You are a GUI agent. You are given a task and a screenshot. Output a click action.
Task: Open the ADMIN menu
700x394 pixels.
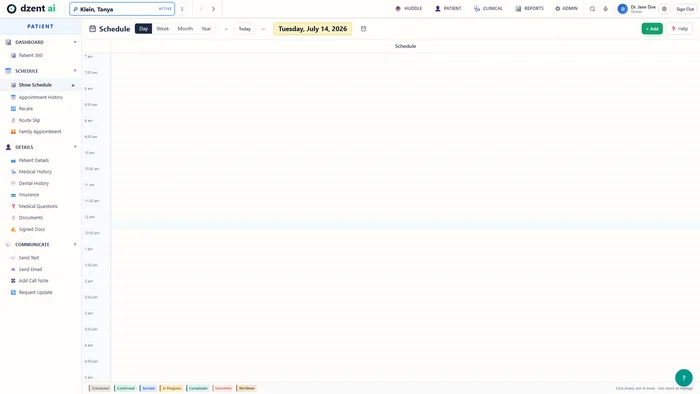(x=566, y=8)
